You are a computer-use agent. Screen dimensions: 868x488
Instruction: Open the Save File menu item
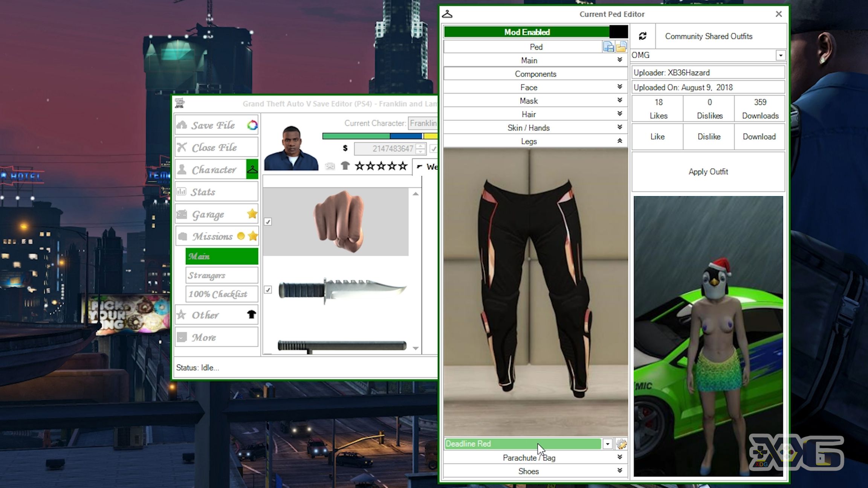[x=217, y=125]
